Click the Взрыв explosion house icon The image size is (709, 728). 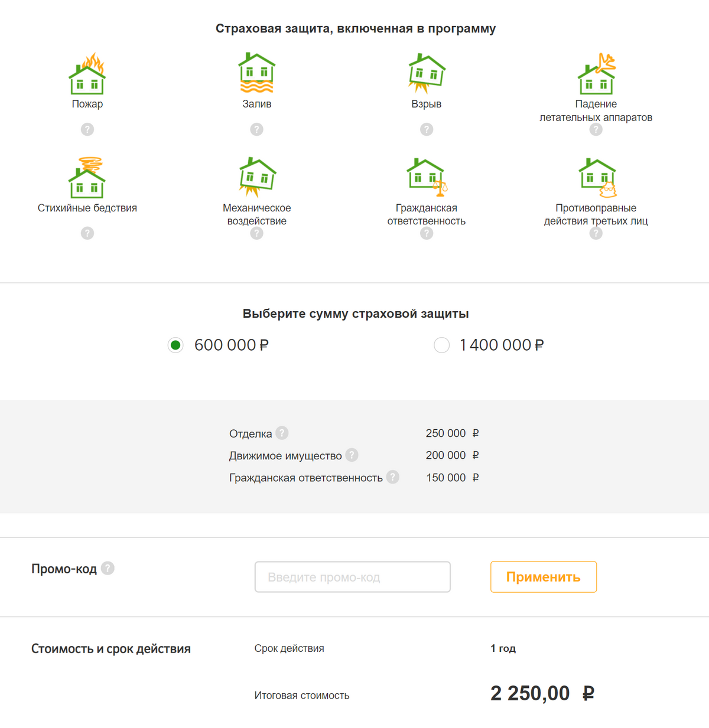coord(426,74)
